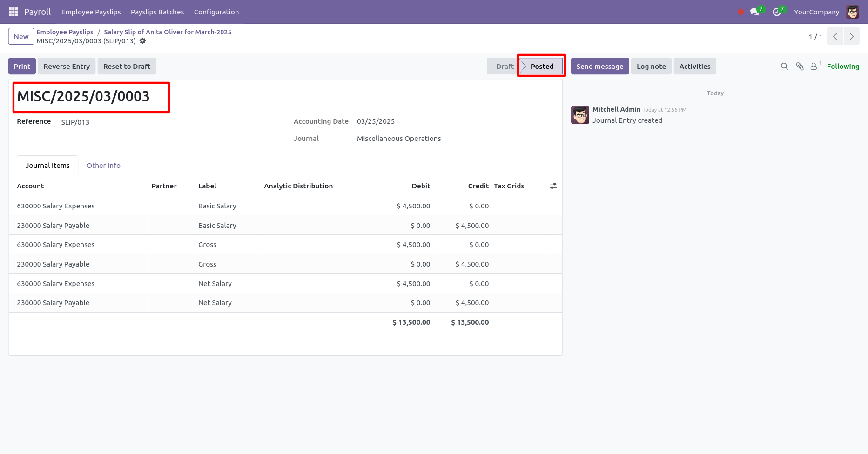Viewport: 868px width, 454px height.
Task: Click the Log note button
Action: [x=651, y=67]
